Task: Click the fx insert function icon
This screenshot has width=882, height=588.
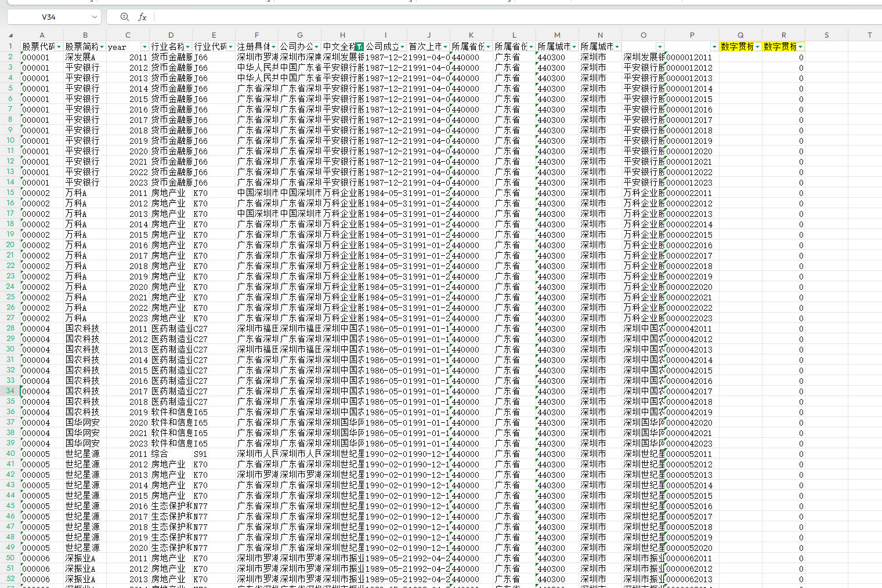Action: pyautogui.click(x=142, y=17)
